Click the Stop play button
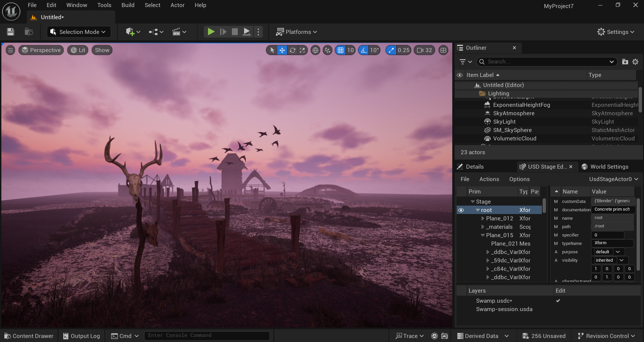This screenshot has width=644, height=342. (235, 32)
